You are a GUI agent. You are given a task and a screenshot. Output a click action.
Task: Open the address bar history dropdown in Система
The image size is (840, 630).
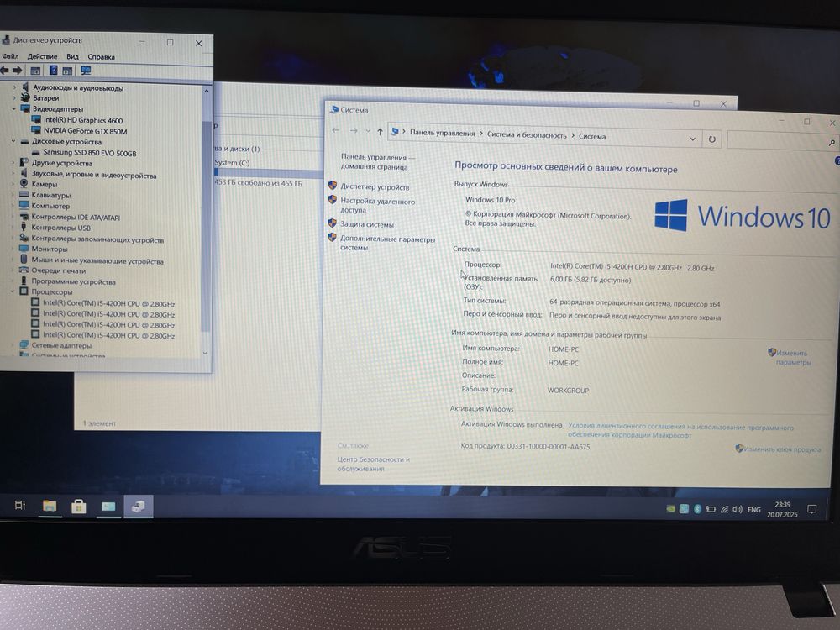[693, 139]
